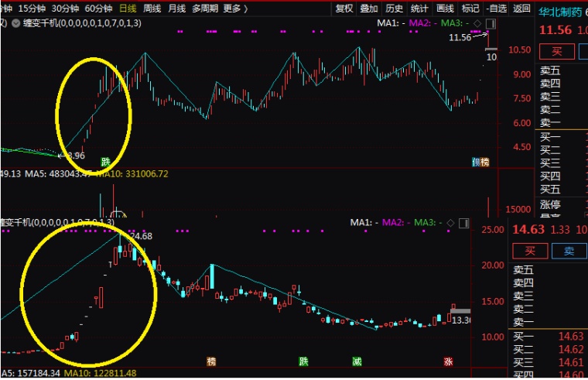
Task: Click the MA1 label in upper chart header
Action: coord(391,23)
